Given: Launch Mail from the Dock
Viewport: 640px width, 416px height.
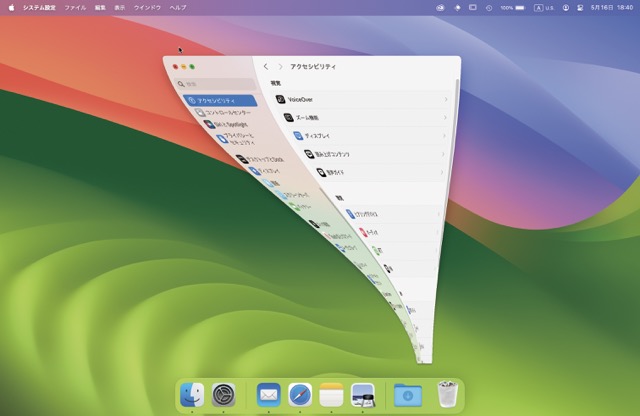Looking at the screenshot, I should (x=269, y=394).
